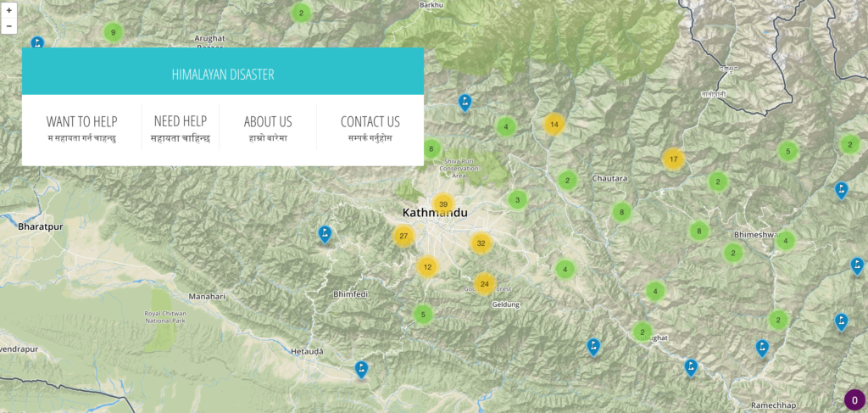The height and width of the screenshot is (413, 868).
Task: Open the Want to Help menu item
Action: pyautogui.click(x=81, y=128)
